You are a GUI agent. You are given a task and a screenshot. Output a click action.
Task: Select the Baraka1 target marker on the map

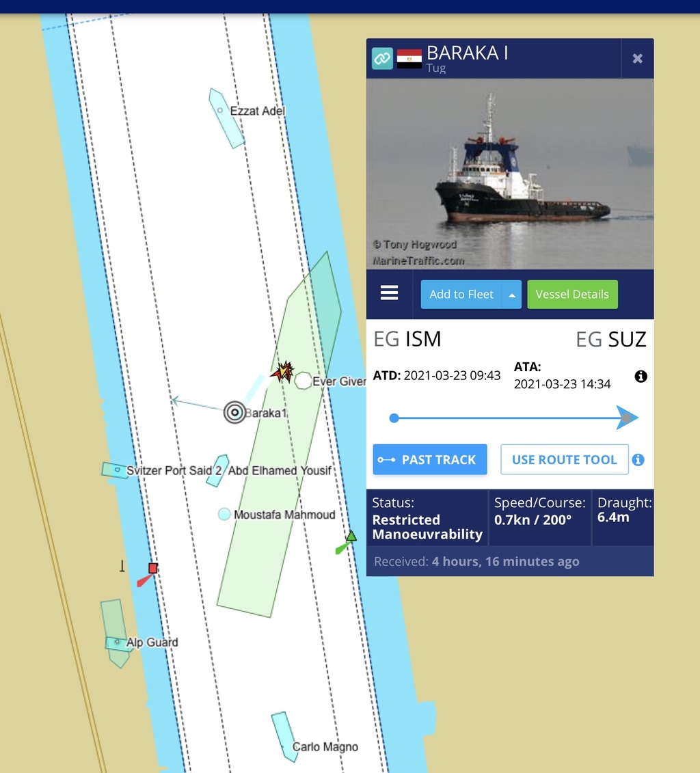coord(234,412)
